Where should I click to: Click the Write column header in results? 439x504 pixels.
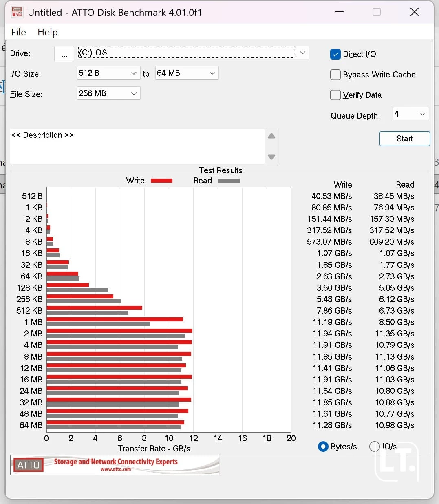point(343,185)
